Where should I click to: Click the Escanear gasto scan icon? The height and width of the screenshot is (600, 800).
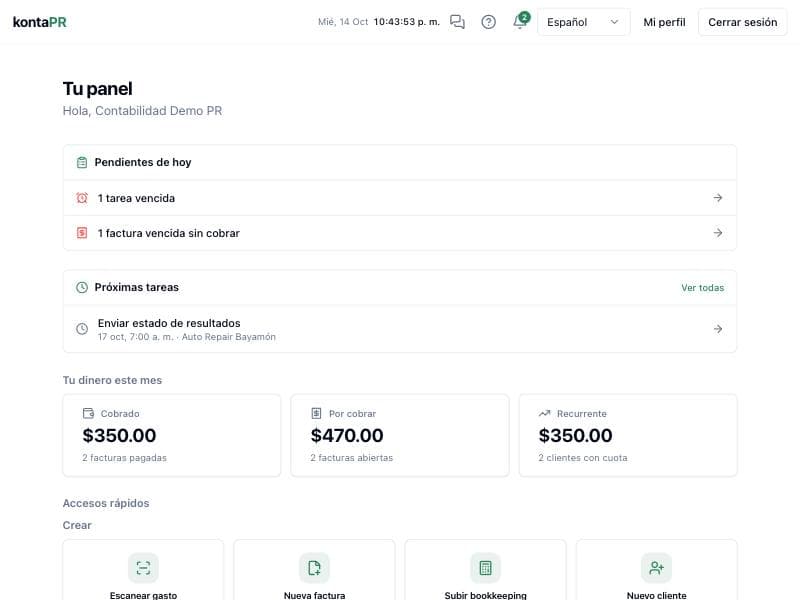click(143, 568)
